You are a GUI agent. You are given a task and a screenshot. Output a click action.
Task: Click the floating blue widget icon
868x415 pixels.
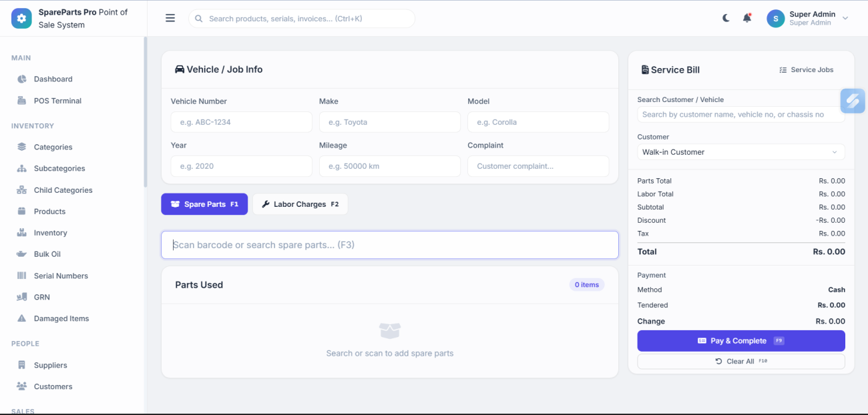tap(853, 101)
